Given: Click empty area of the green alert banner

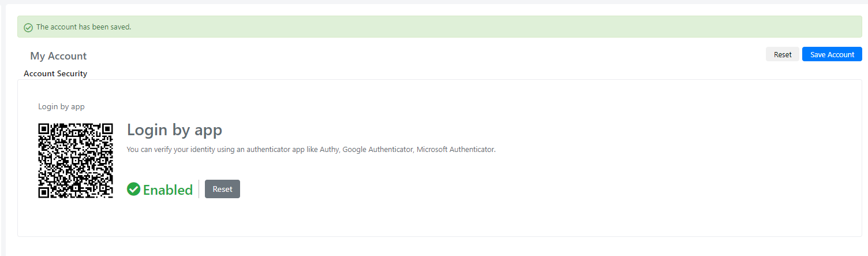Looking at the screenshot, I should click(x=491, y=27).
